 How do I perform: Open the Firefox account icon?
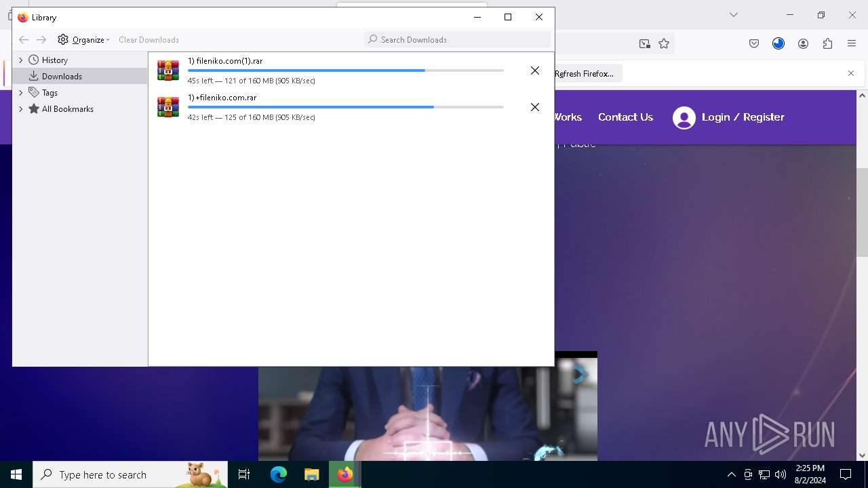tap(803, 44)
